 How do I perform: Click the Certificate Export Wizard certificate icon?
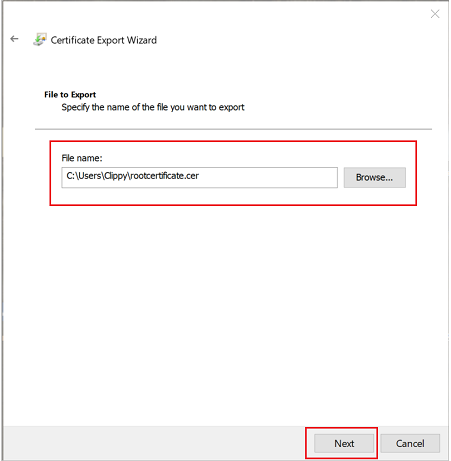(x=40, y=40)
